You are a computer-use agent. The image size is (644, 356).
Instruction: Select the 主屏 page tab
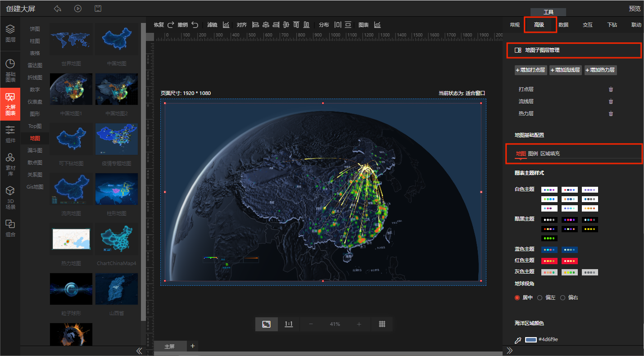(169, 347)
